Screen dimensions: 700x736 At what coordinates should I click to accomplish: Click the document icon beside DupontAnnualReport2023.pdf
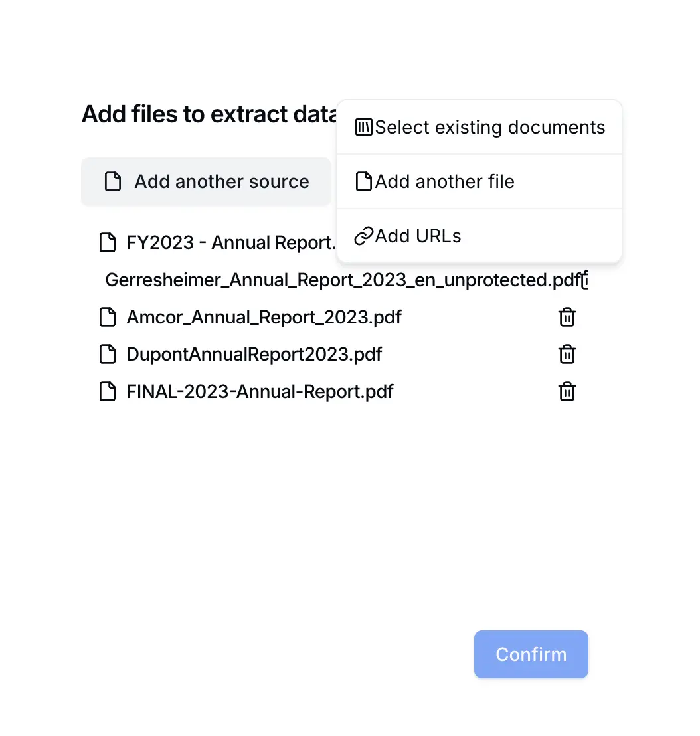[x=108, y=354]
